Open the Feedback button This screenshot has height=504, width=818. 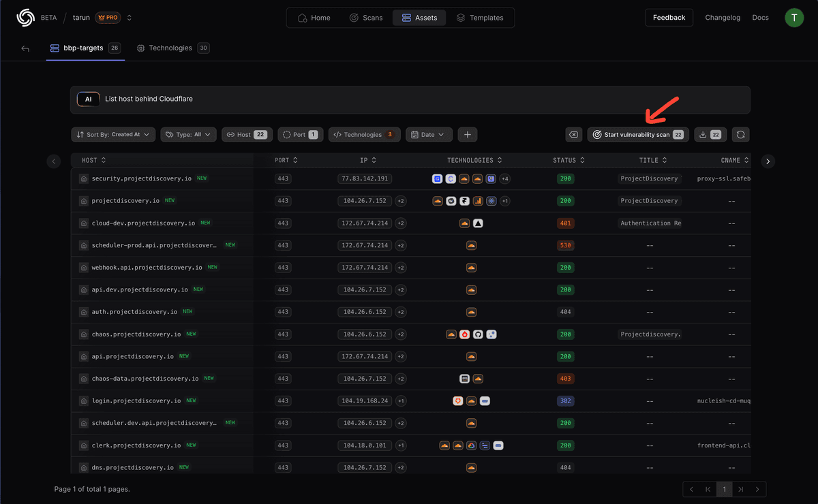tap(669, 18)
